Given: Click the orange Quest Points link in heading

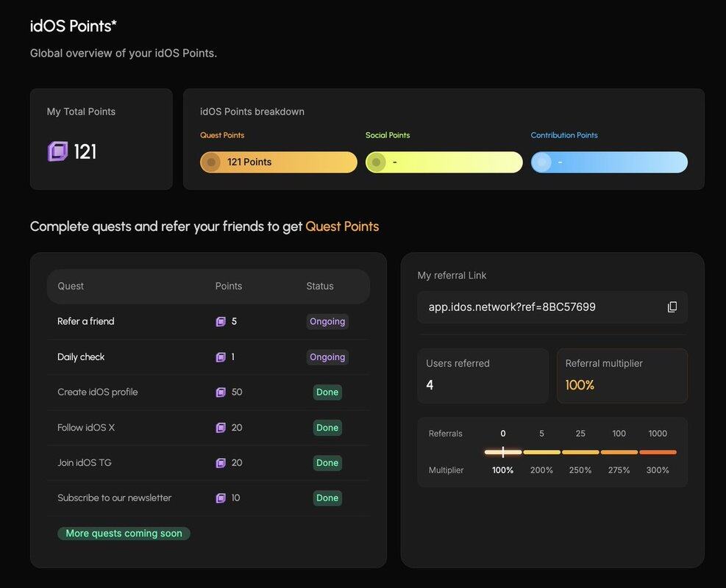Looking at the screenshot, I should [342, 226].
